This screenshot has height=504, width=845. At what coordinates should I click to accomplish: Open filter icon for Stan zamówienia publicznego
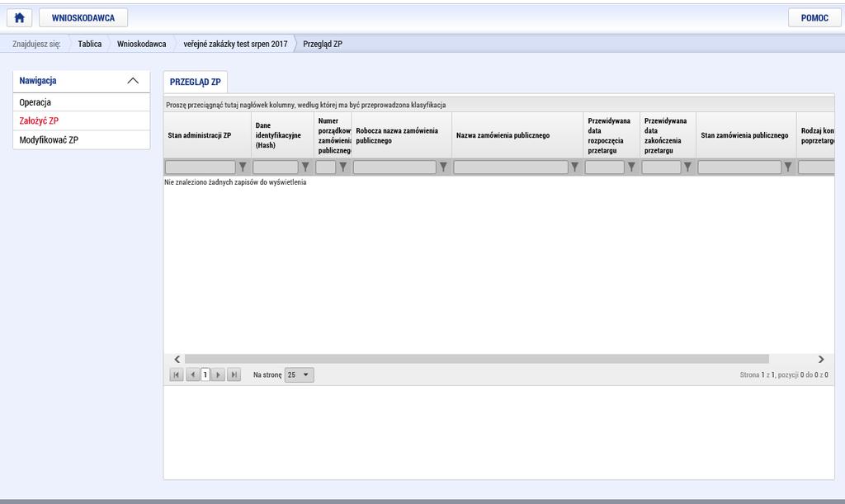788,167
